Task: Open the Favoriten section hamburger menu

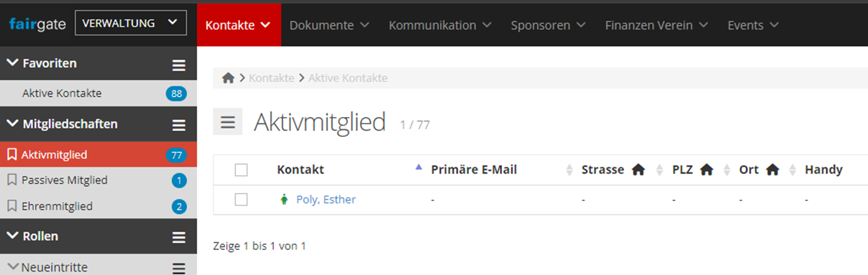Action: [x=179, y=65]
